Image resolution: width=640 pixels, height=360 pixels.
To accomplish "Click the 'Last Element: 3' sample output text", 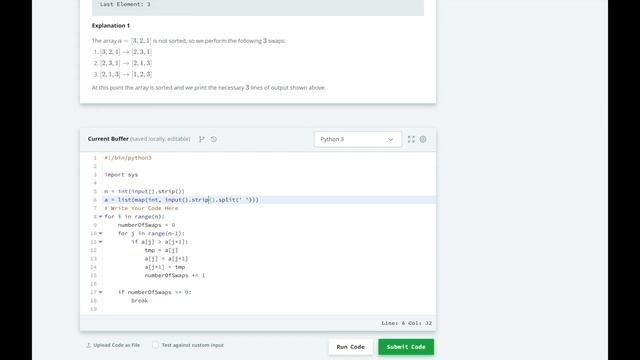I will coord(125,4).
